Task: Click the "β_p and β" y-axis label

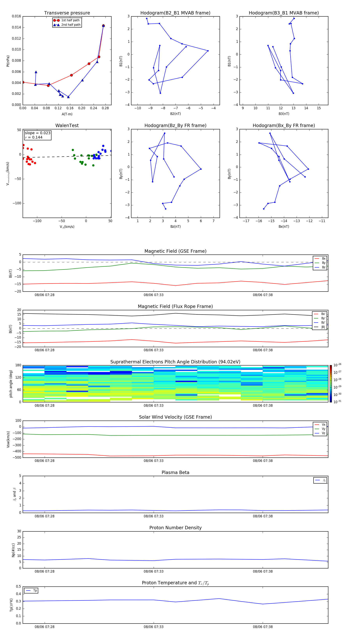Action: click(15, 494)
